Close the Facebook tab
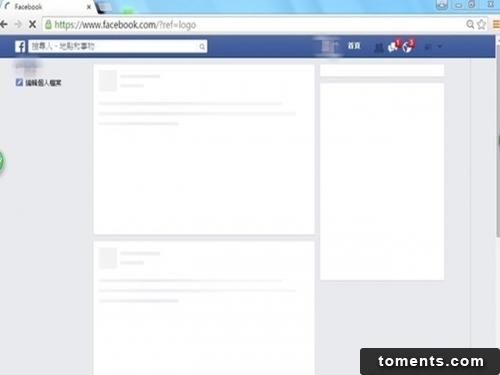 [x=89, y=7]
